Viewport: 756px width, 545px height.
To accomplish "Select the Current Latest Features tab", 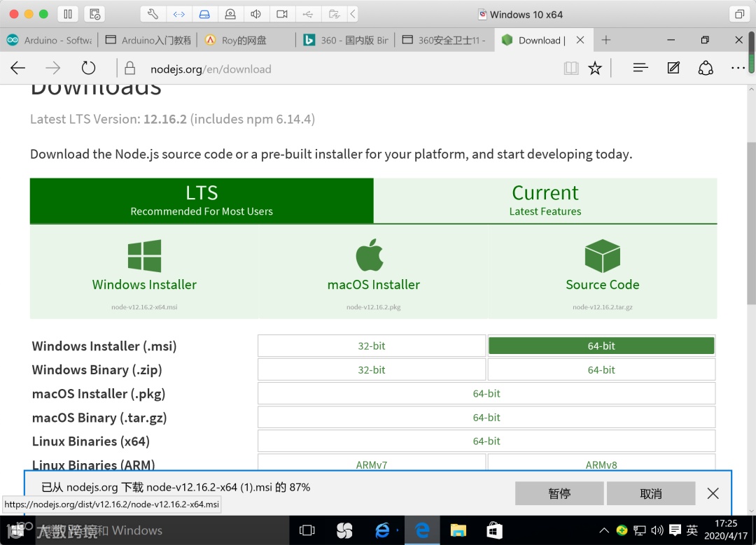I will pyautogui.click(x=545, y=201).
